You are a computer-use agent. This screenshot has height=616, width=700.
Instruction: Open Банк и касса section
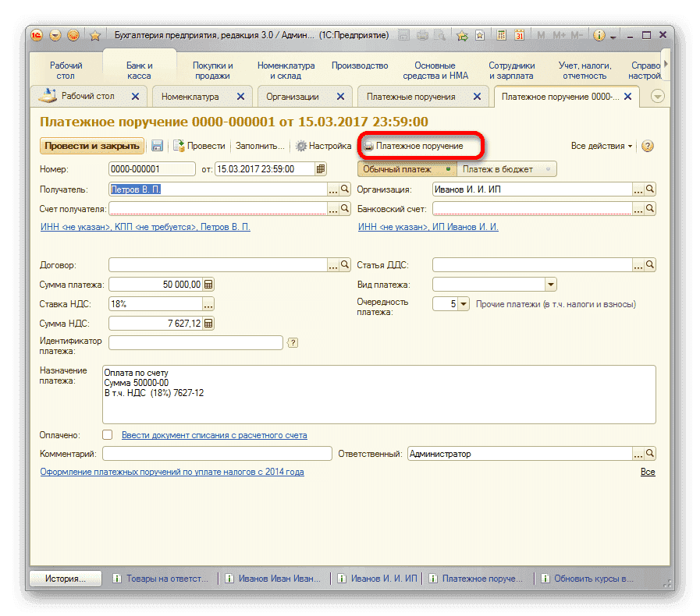click(140, 70)
